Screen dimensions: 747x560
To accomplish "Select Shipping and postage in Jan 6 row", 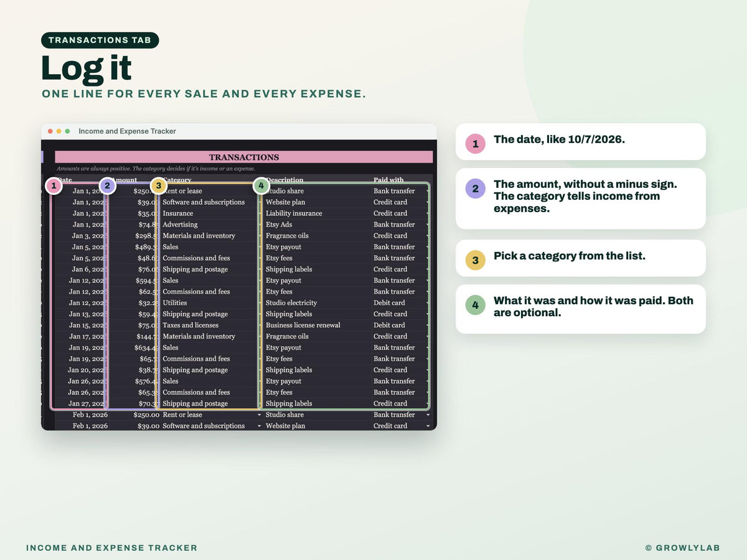I will tap(195, 269).
